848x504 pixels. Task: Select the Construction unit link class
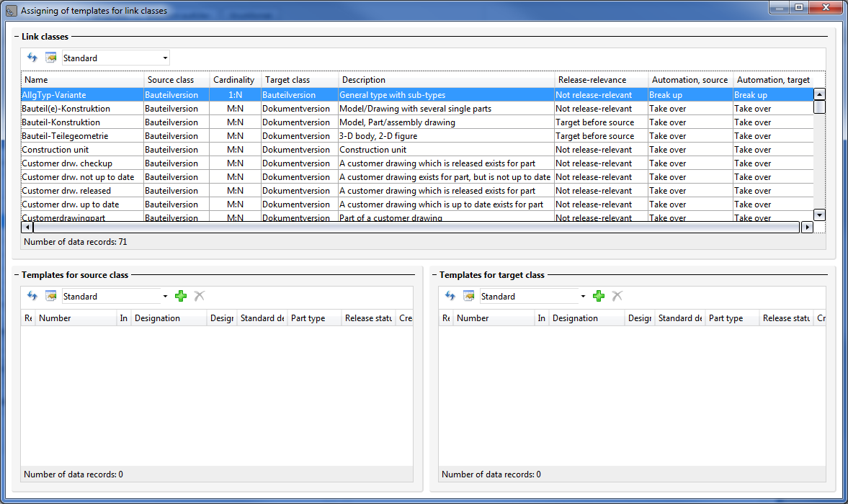[58, 150]
